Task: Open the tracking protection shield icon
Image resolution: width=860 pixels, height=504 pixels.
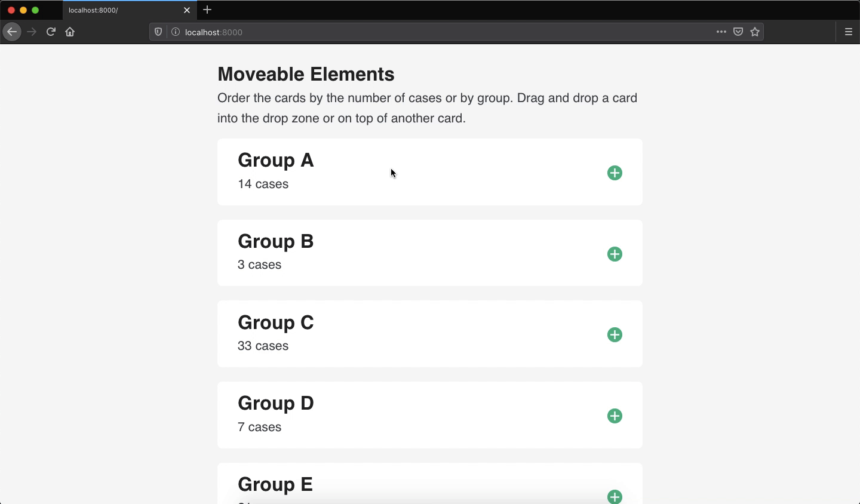Action: pos(158,32)
